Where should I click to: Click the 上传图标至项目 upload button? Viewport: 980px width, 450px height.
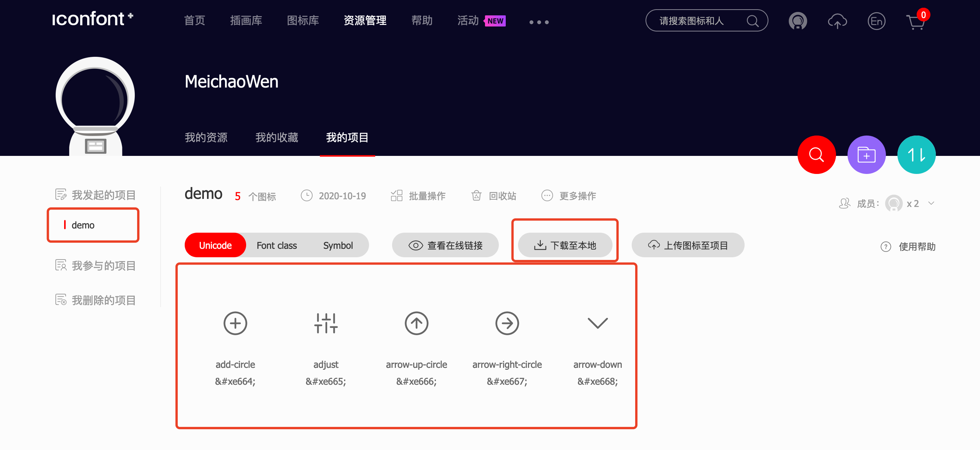coord(687,245)
